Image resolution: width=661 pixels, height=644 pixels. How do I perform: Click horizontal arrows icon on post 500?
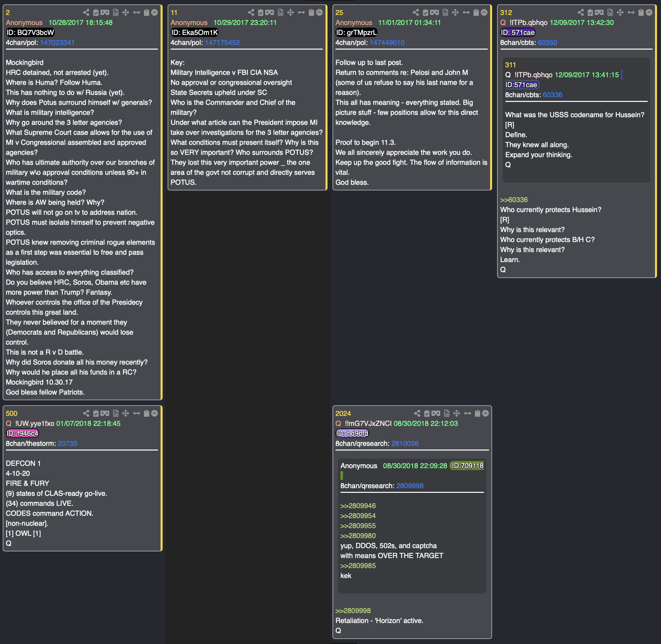(136, 413)
